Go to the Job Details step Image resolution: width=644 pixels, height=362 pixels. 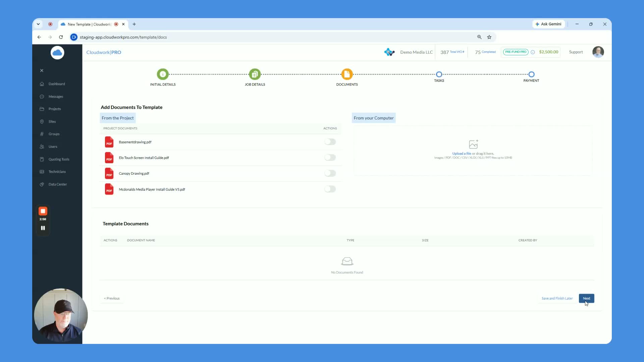pyautogui.click(x=255, y=74)
